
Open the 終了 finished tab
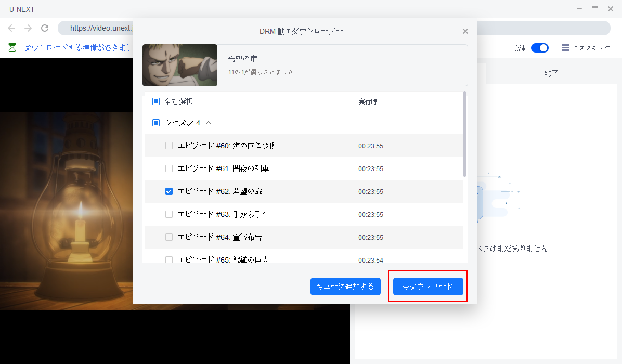coord(551,74)
